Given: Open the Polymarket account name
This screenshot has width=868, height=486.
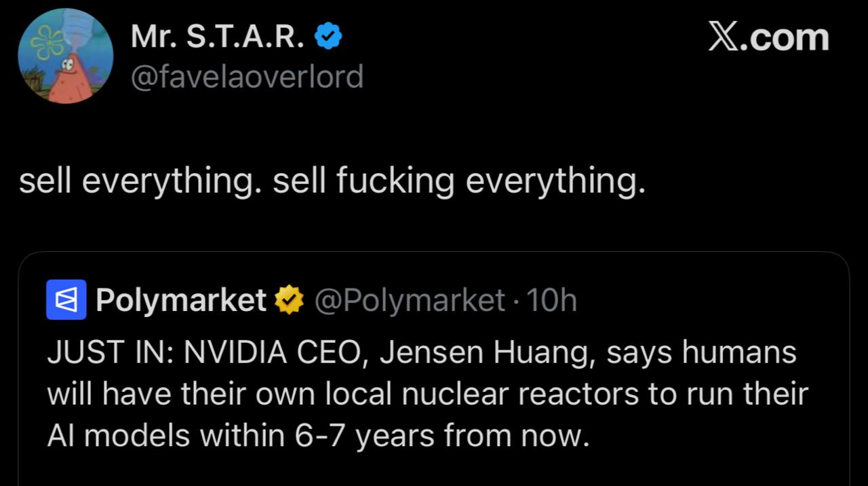Looking at the screenshot, I should (x=181, y=299).
